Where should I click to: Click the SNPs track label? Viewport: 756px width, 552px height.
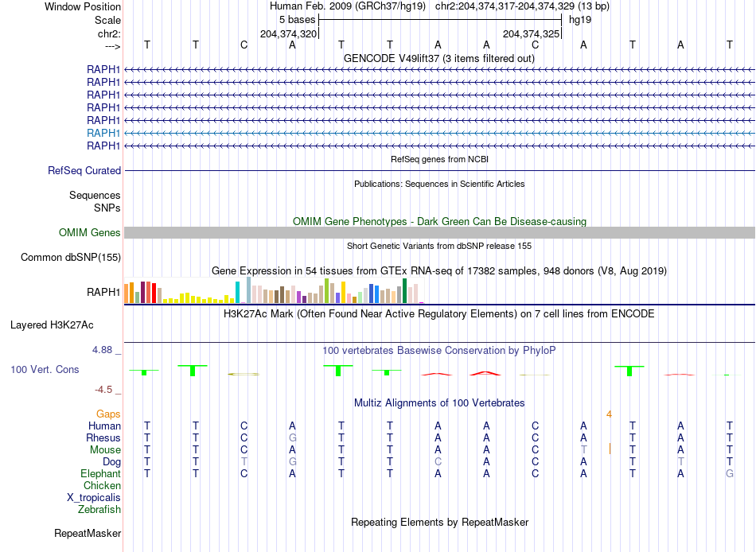click(107, 208)
